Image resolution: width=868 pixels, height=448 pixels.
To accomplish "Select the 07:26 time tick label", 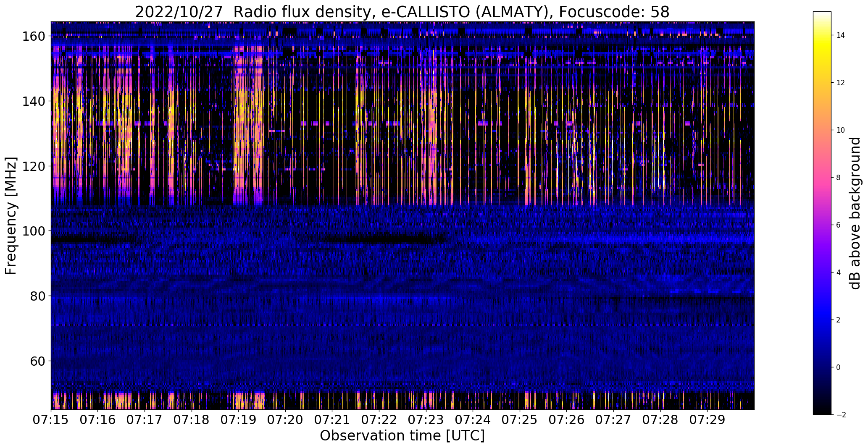I will [566, 420].
